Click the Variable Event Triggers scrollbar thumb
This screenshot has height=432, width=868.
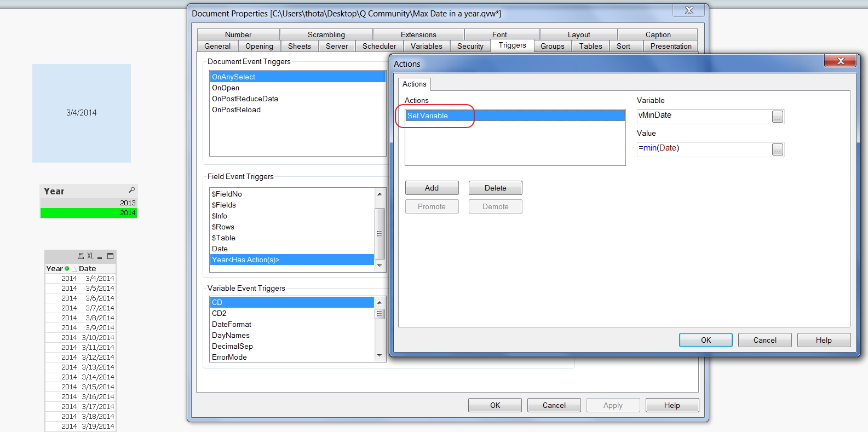pos(380,314)
